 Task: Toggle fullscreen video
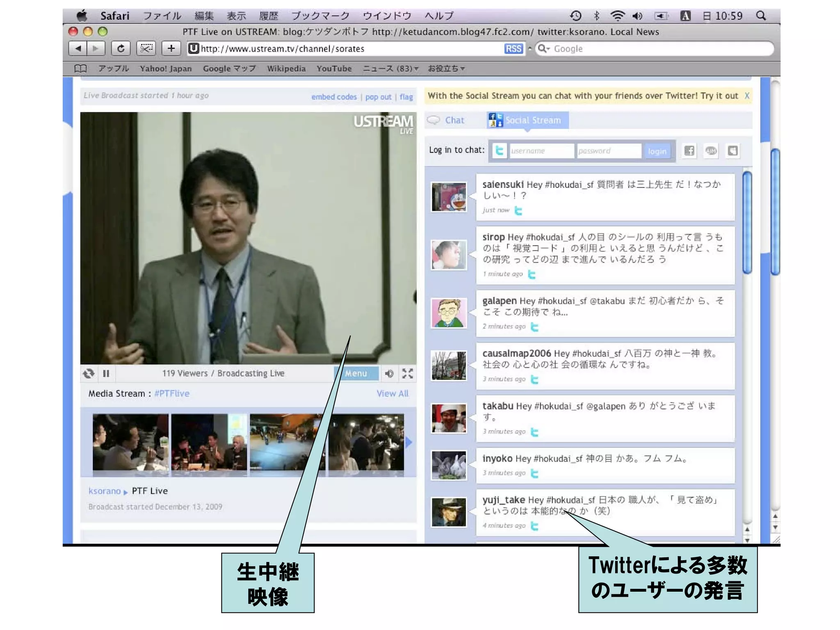(x=407, y=373)
